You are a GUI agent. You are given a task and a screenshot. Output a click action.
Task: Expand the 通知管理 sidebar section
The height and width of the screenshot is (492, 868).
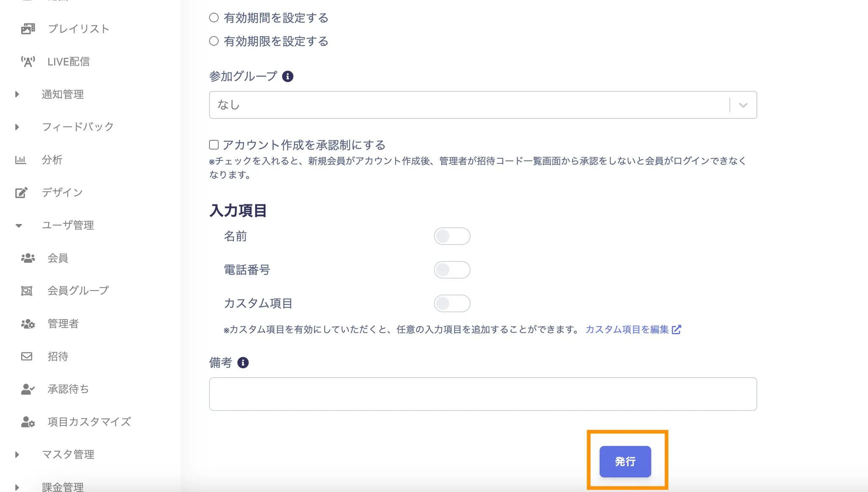[x=17, y=94]
